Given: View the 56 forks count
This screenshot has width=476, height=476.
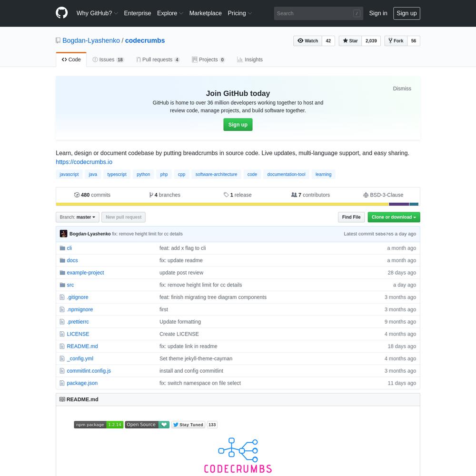Looking at the screenshot, I should coord(414,40).
